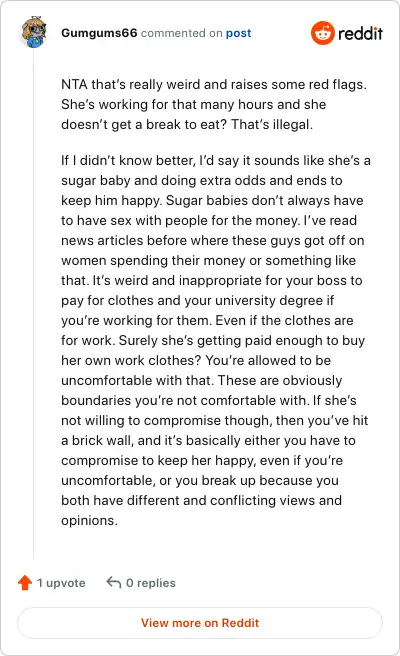Click the final word "opinions."
The width and height of the screenshot is (400, 656).
point(90,521)
